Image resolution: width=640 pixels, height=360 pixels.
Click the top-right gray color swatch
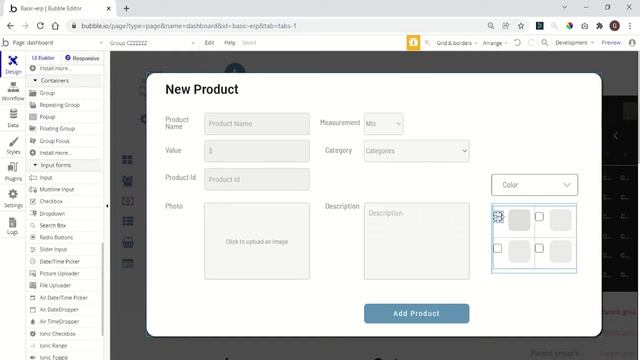pyautogui.click(x=560, y=220)
